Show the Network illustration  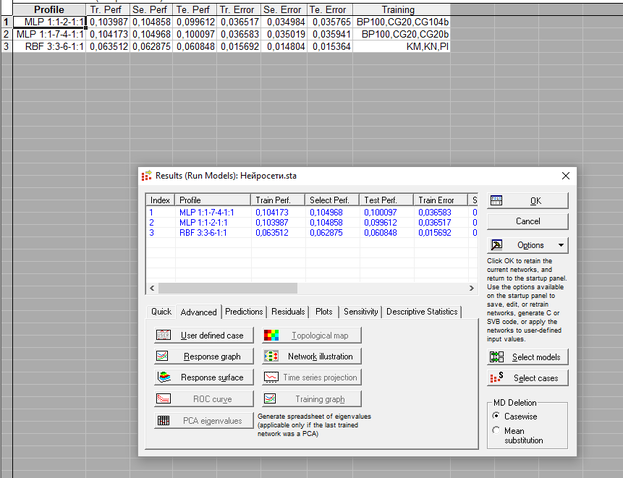click(x=311, y=356)
